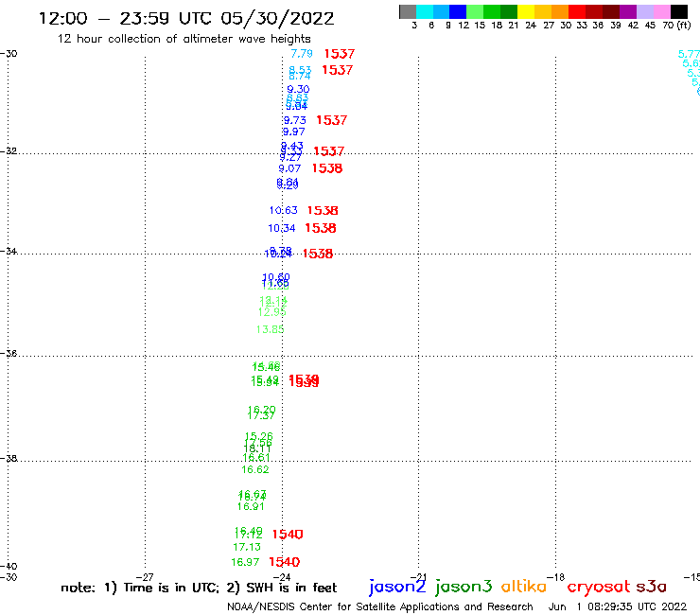
Task: Click the light green legend swatch
Action: 475,11
